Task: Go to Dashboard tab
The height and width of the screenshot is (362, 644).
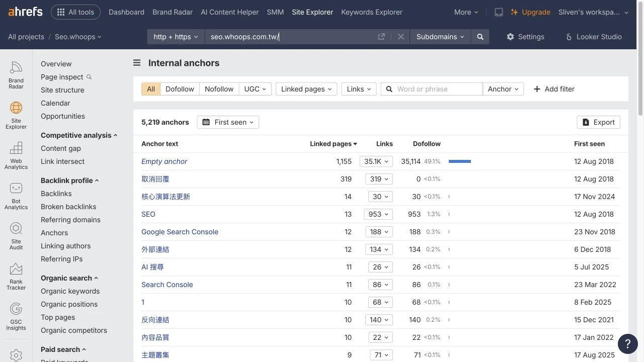Action: [x=126, y=12]
